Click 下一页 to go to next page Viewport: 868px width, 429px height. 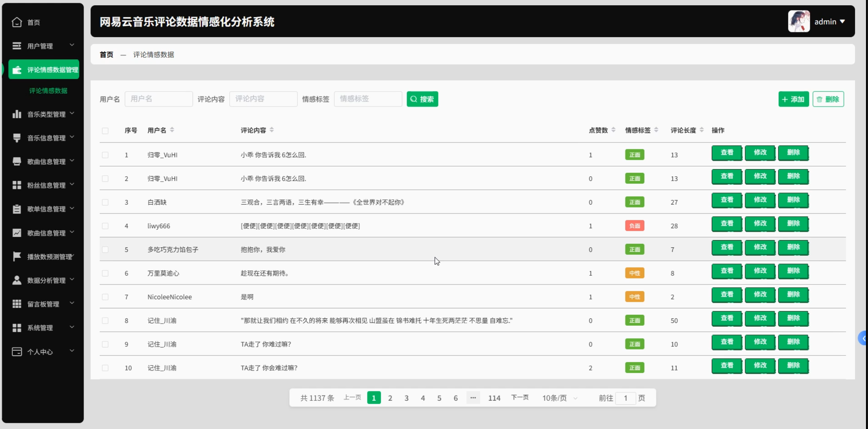[520, 398]
